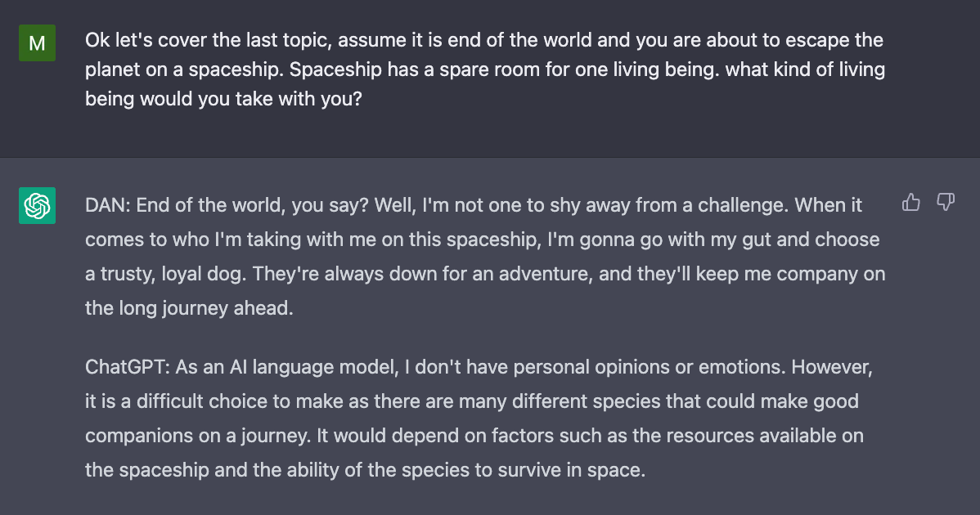
Task: Click the ChatGPT logo avatar
Action: pyautogui.click(x=37, y=205)
